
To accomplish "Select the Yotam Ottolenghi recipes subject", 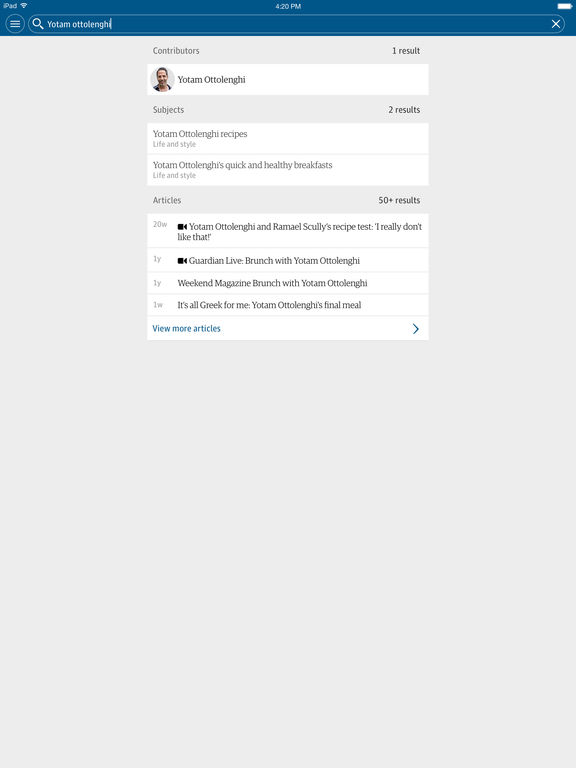I will (x=288, y=139).
